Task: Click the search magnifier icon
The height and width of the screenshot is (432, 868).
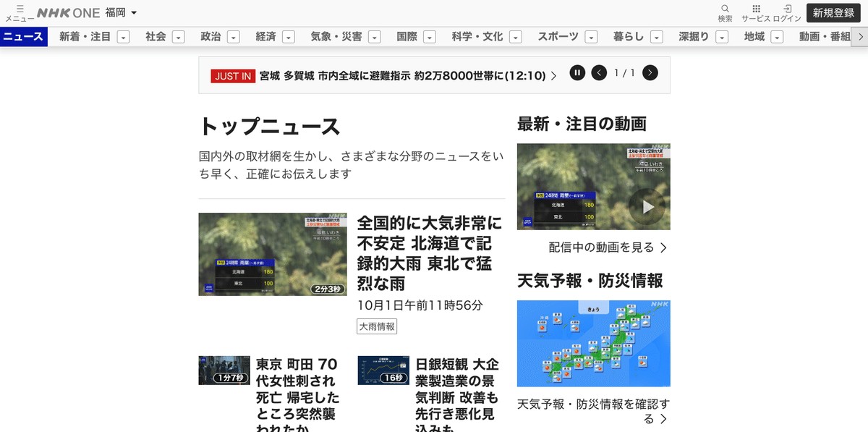Action: pyautogui.click(x=725, y=9)
